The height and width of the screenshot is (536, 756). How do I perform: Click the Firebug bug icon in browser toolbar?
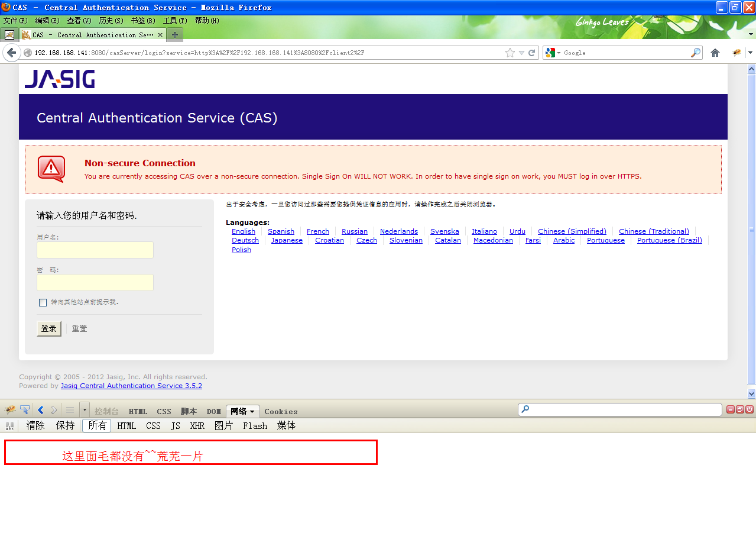point(737,53)
